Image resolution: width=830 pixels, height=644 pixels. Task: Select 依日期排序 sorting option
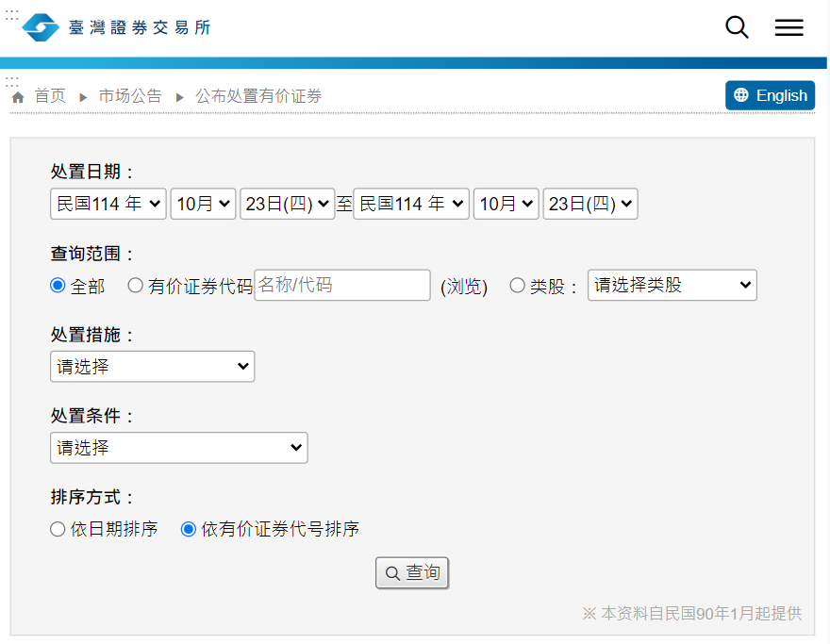point(58,529)
